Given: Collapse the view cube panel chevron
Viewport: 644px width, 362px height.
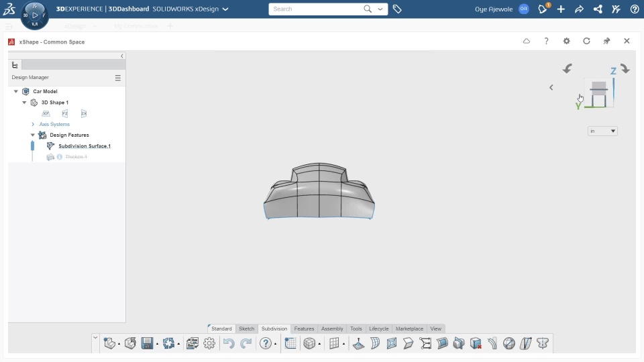Looking at the screenshot, I should coord(551,87).
